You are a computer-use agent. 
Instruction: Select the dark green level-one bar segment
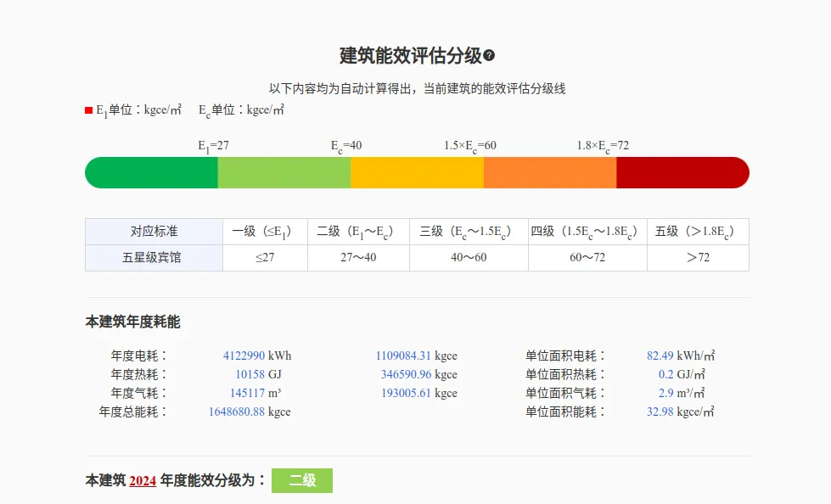(153, 173)
